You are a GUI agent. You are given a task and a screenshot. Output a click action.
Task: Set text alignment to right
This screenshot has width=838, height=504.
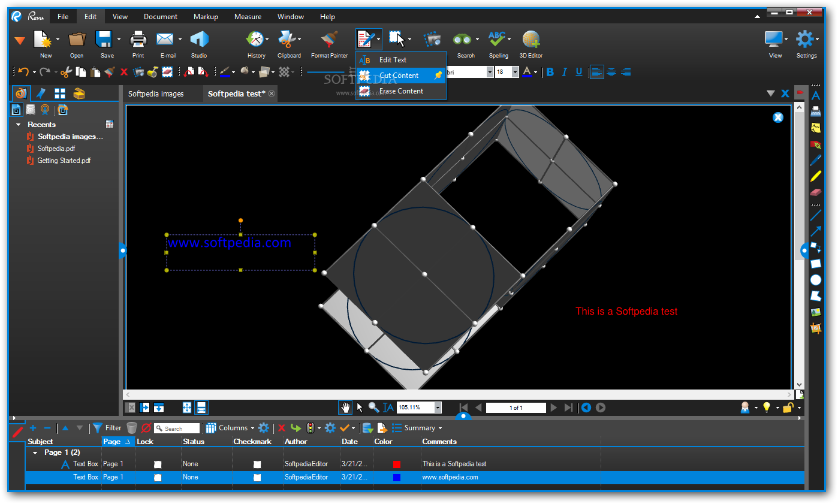pyautogui.click(x=626, y=72)
